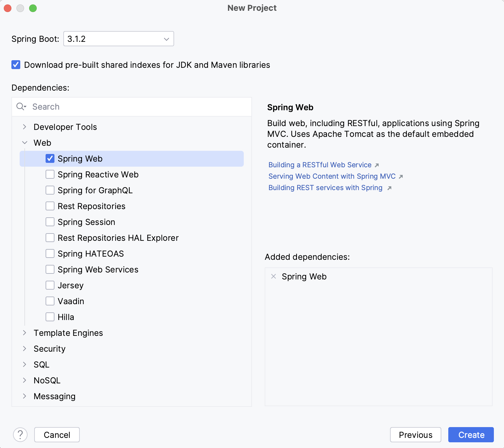Click arrow icon beside Building a RESTful Web Service
Screen dimensions: 504x448
377,165
